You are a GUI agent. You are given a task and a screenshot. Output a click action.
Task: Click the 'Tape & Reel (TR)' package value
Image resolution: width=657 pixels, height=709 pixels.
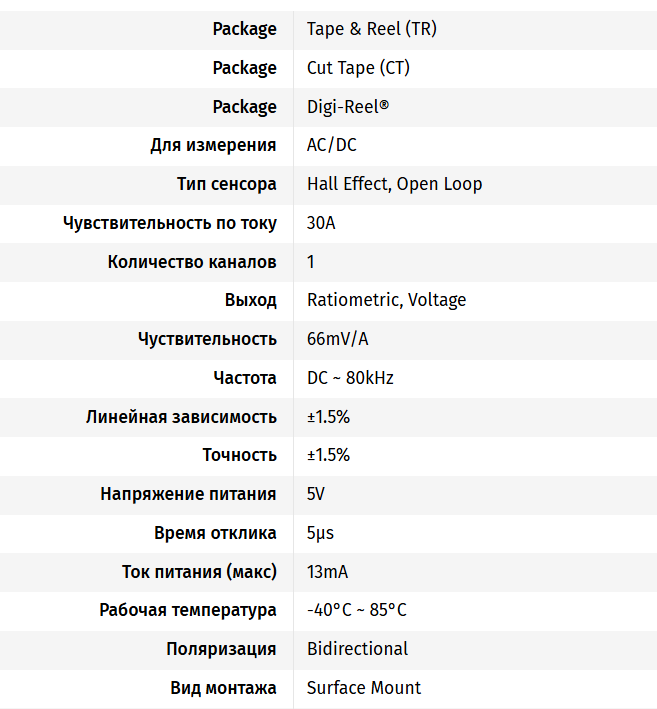[371, 29]
